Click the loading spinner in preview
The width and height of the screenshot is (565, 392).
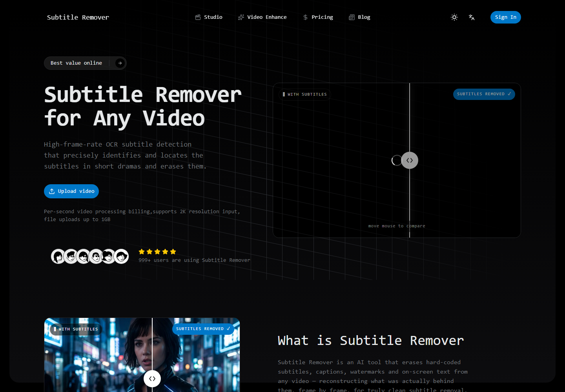(397, 160)
